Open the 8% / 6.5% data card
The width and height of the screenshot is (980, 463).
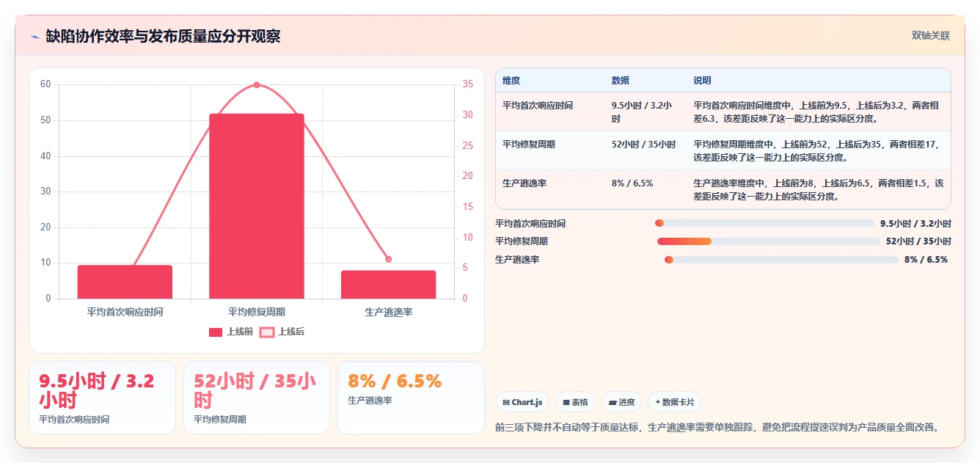click(411, 398)
